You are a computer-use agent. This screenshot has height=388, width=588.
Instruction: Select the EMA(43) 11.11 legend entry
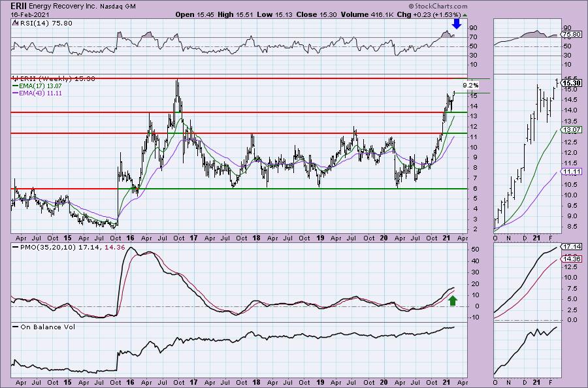point(37,93)
